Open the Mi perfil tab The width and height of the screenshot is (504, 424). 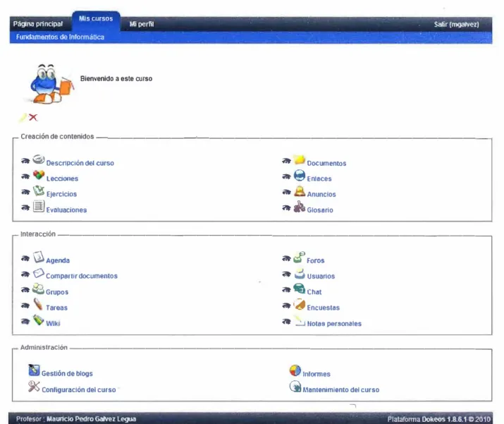coord(142,24)
